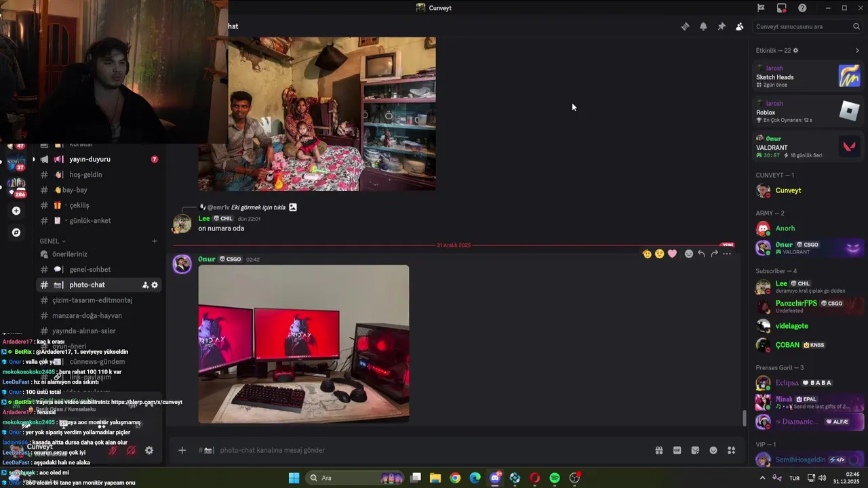
Task: Open the apps launcher icon in message bar
Action: pos(731,450)
